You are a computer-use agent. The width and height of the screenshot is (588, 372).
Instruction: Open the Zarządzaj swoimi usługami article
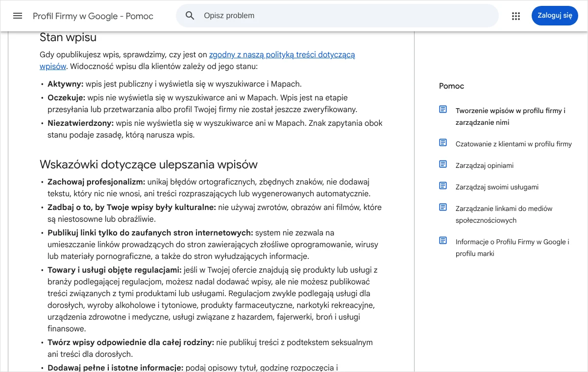pos(497,187)
